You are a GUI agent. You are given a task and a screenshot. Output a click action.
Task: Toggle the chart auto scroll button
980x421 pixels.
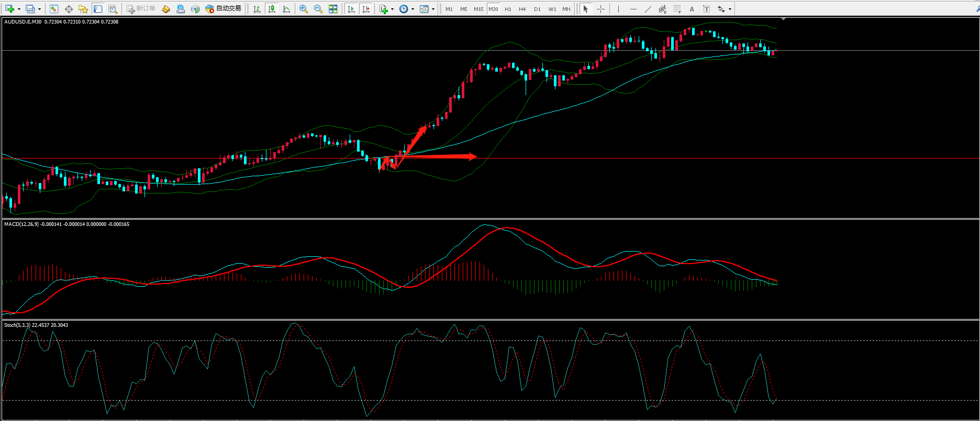tap(351, 9)
